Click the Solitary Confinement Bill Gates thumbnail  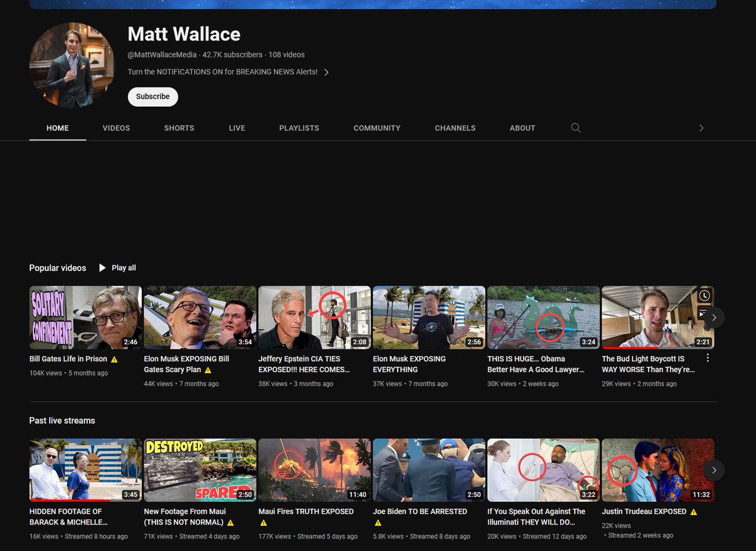click(x=86, y=318)
